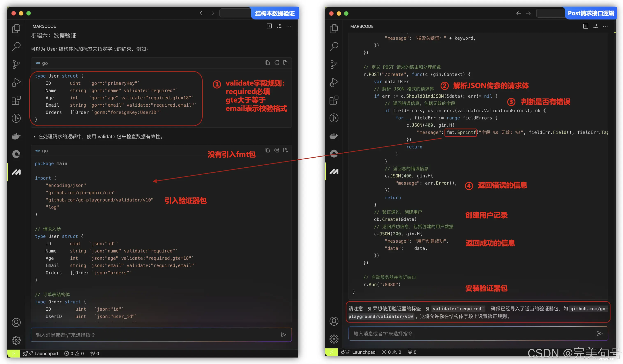Open Accounts icon in left window sidebar

[16, 322]
